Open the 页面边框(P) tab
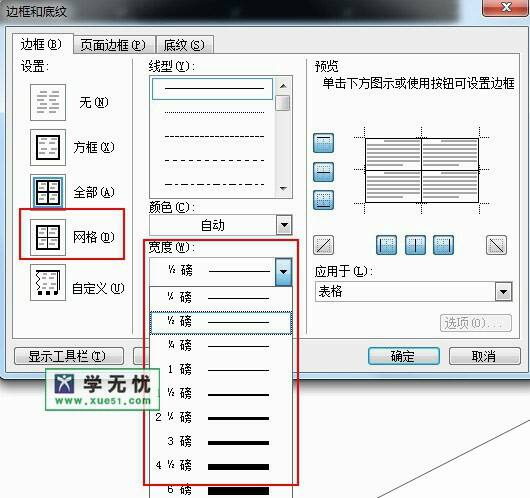The height and width of the screenshot is (498, 530). [114, 45]
